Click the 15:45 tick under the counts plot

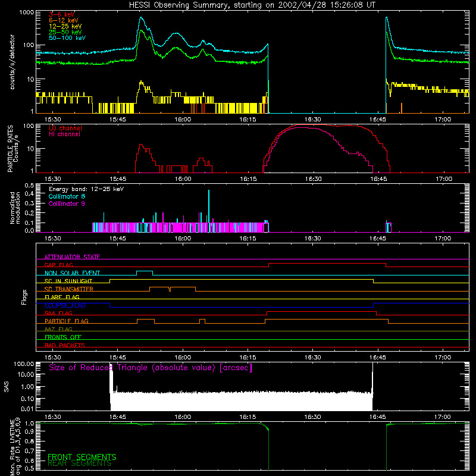pos(118,120)
